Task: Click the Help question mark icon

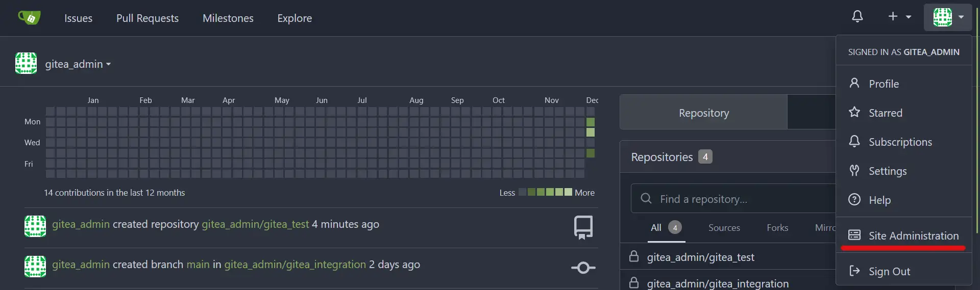Action: (x=854, y=199)
